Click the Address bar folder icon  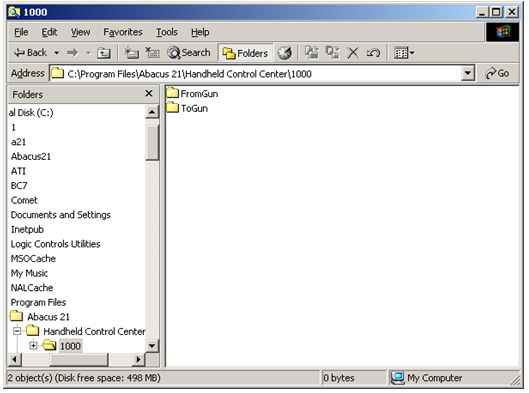58,73
